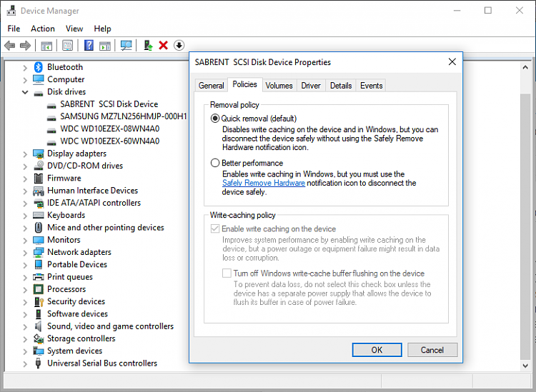Open the View menu

click(74, 29)
